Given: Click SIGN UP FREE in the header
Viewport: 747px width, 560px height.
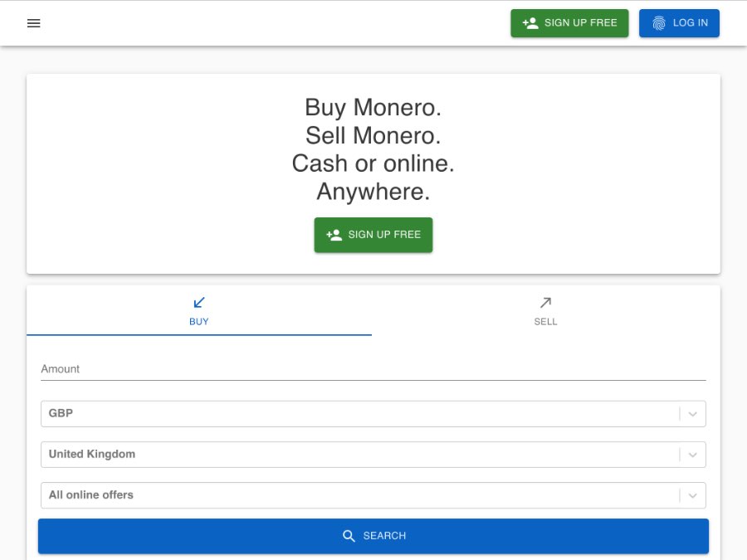Looking at the screenshot, I should click(569, 22).
